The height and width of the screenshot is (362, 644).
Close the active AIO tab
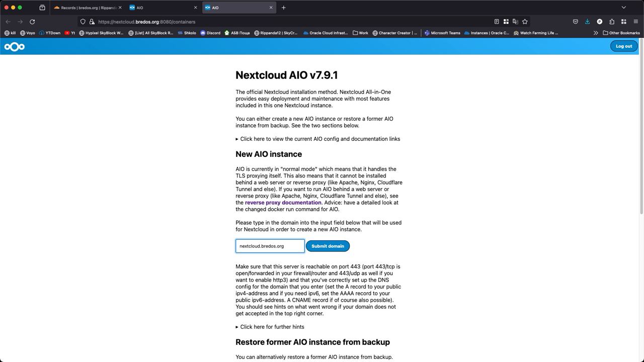point(271,8)
